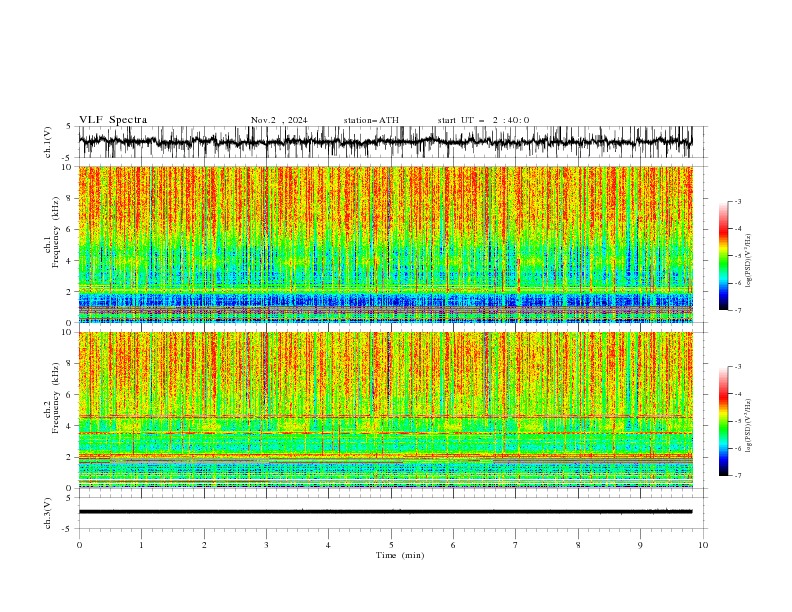Click the '-3' value on ch.1 color bar
The image size is (792, 612).
click(x=737, y=201)
